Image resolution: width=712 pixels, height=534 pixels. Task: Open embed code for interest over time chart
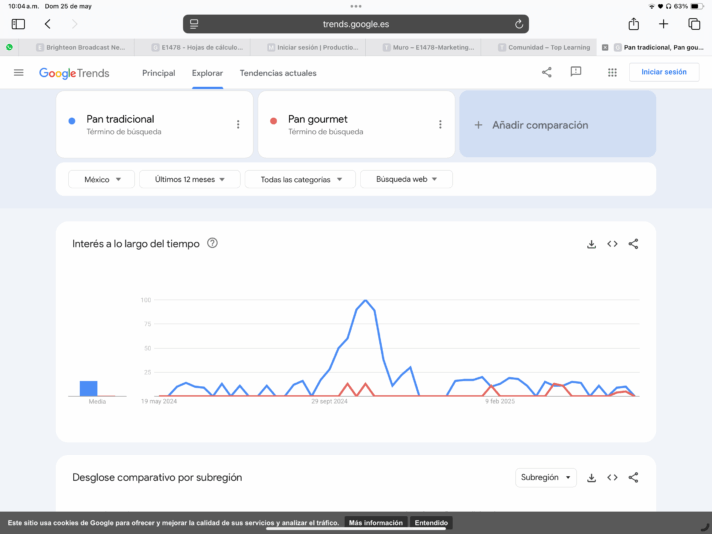point(612,243)
